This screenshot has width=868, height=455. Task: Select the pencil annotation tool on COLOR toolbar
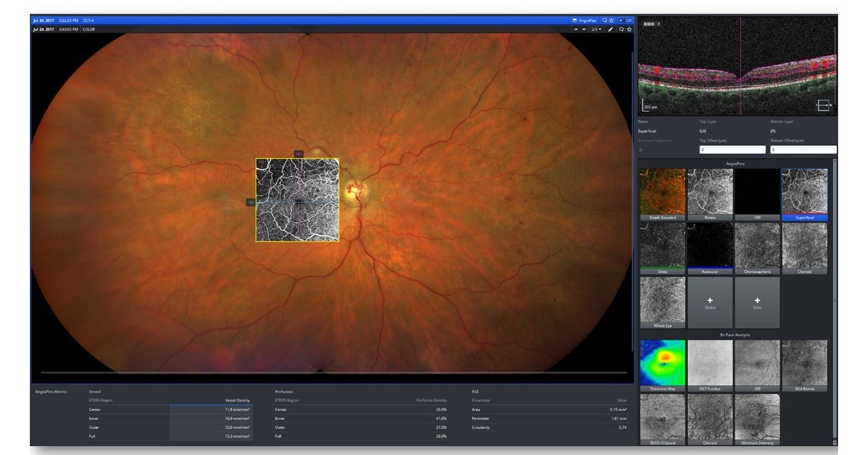[611, 29]
